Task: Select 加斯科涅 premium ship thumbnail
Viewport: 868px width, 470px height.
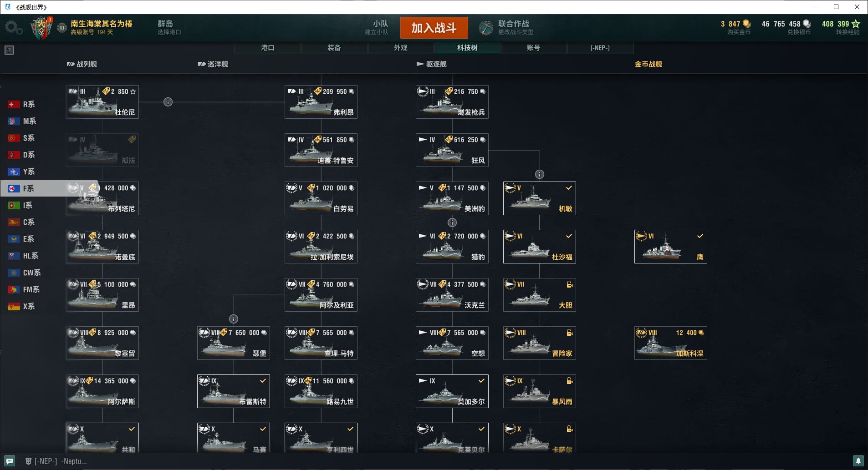Action: pos(670,343)
